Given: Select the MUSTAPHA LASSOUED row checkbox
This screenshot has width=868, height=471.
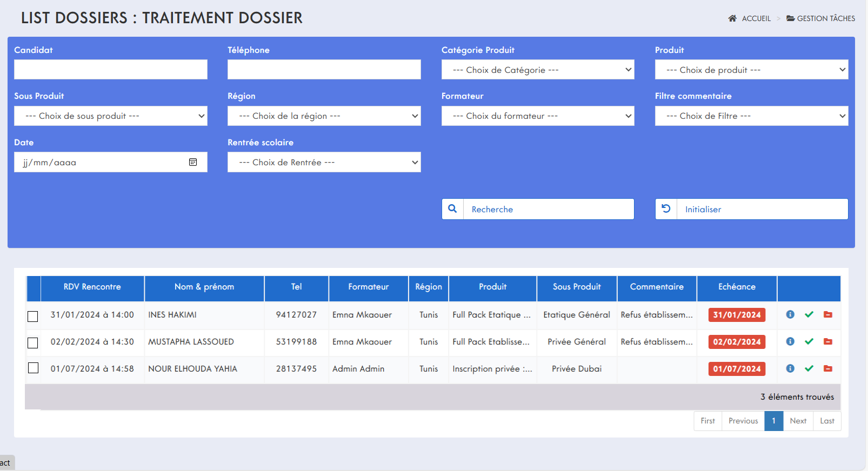Looking at the screenshot, I should pos(33,343).
